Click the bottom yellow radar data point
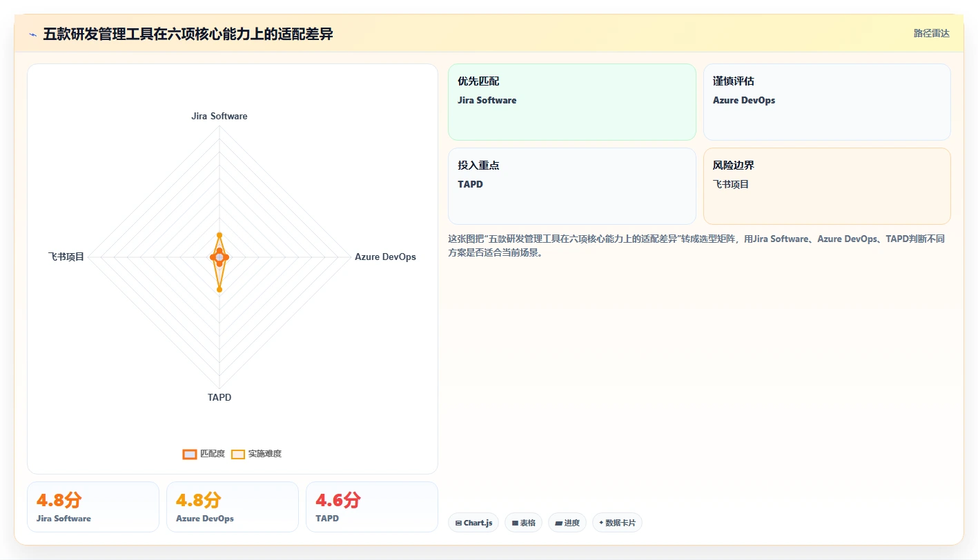This screenshot has height=560, width=978. tap(219, 290)
